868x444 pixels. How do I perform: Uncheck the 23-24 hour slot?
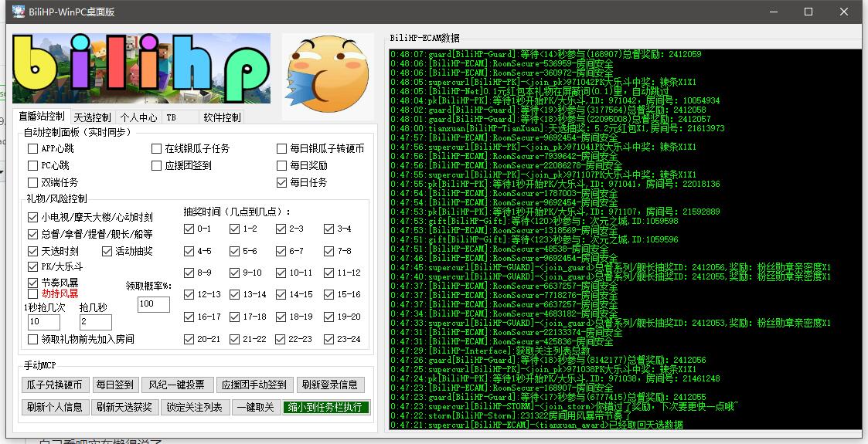point(328,339)
